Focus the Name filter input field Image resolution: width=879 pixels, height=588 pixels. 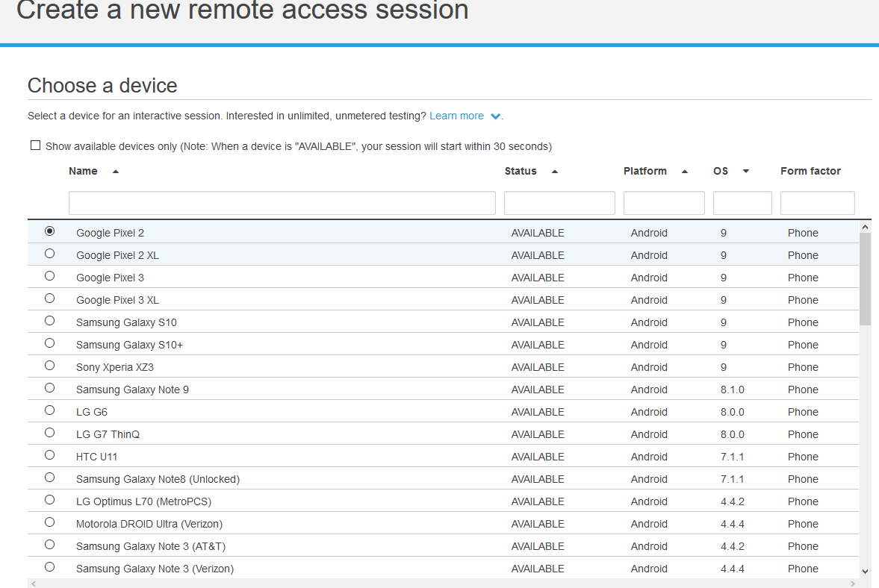pyautogui.click(x=282, y=203)
